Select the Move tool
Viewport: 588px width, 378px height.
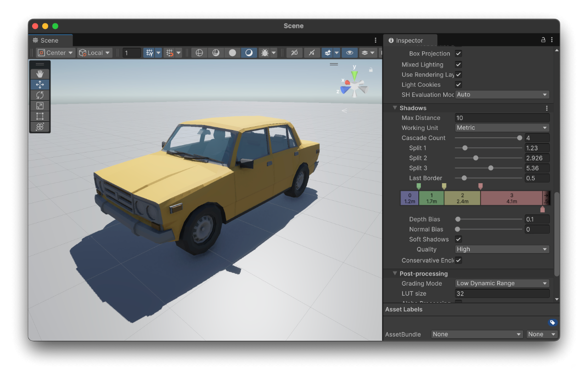coord(40,84)
